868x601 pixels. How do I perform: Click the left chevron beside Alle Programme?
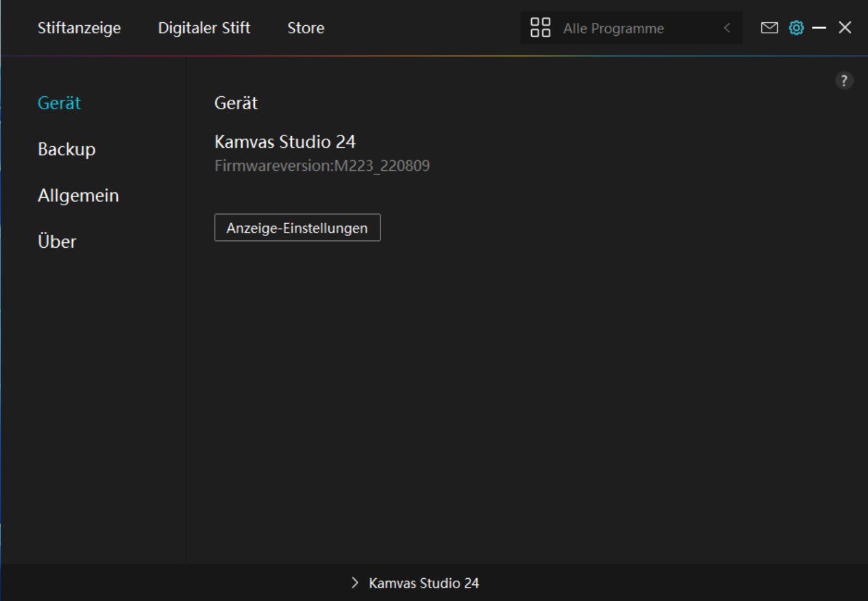727,28
